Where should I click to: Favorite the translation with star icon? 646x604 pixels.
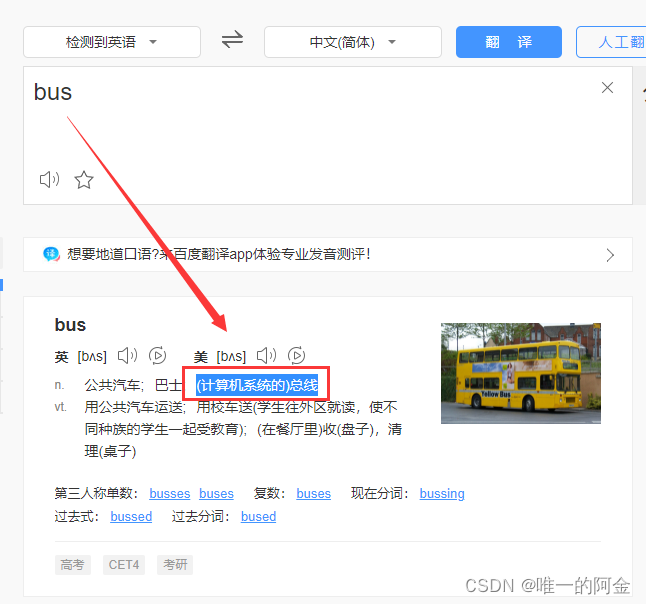[x=84, y=180]
